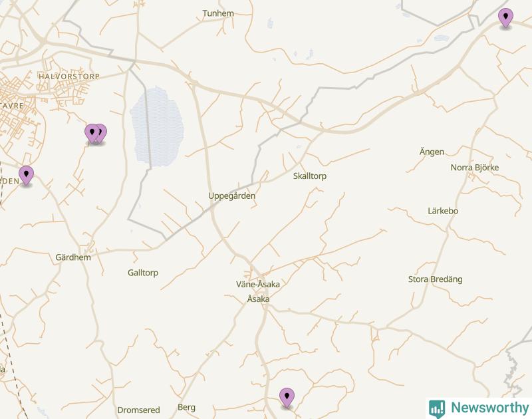This screenshot has height=419, width=532.
Task: Select the HALVORSTORP district label
Action: 69,76
